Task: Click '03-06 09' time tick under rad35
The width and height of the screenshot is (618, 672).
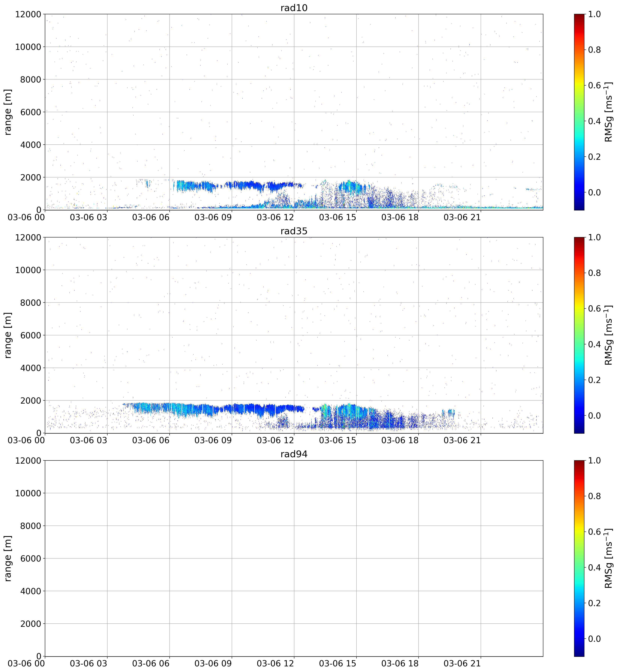Action: (213, 441)
